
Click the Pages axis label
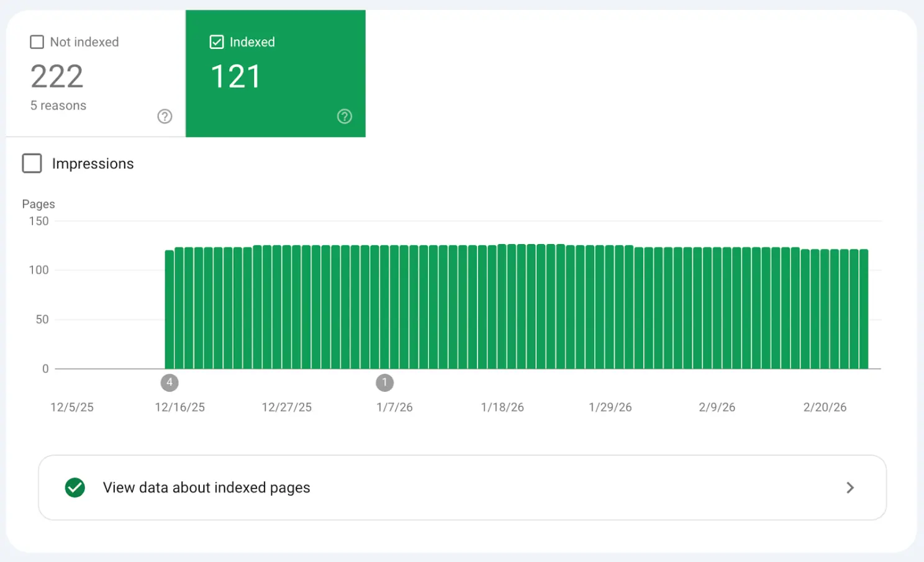pyautogui.click(x=38, y=204)
